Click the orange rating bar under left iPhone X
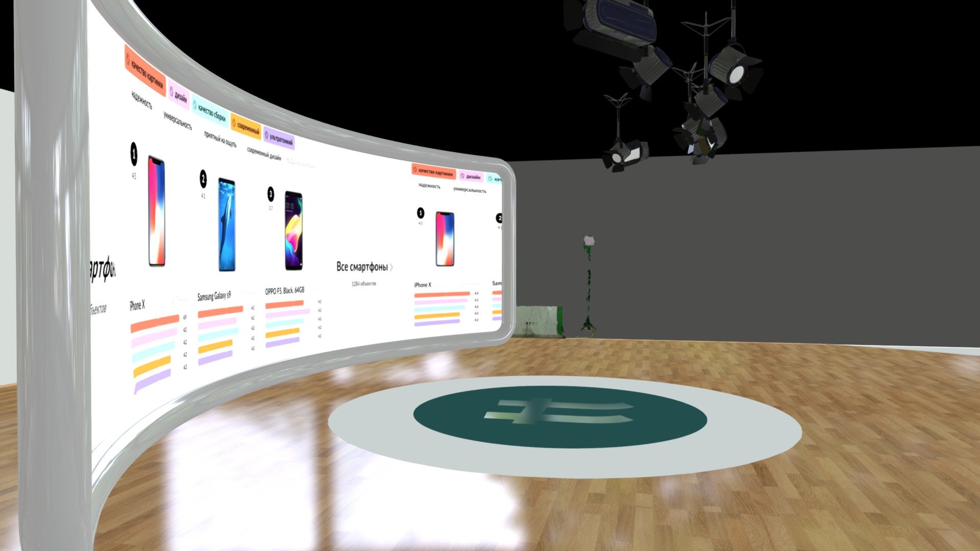The height and width of the screenshot is (551, 980). point(155,323)
